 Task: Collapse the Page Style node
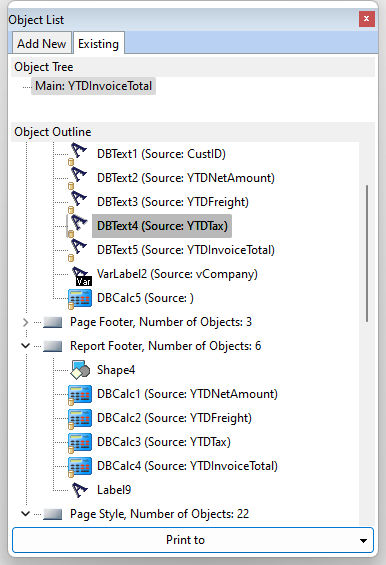(25, 513)
